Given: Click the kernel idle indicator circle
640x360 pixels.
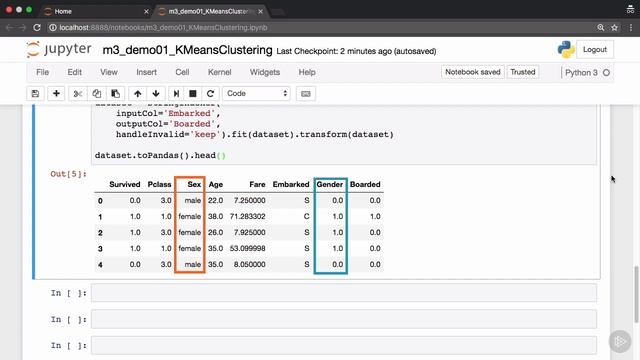Looking at the screenshot, I should 607,73.
